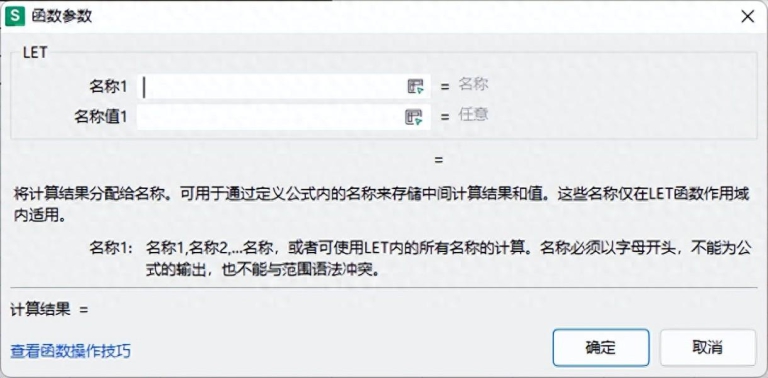Click the 计算结果 label
This screenshot has width=768, height=378.
pos(41,309)
